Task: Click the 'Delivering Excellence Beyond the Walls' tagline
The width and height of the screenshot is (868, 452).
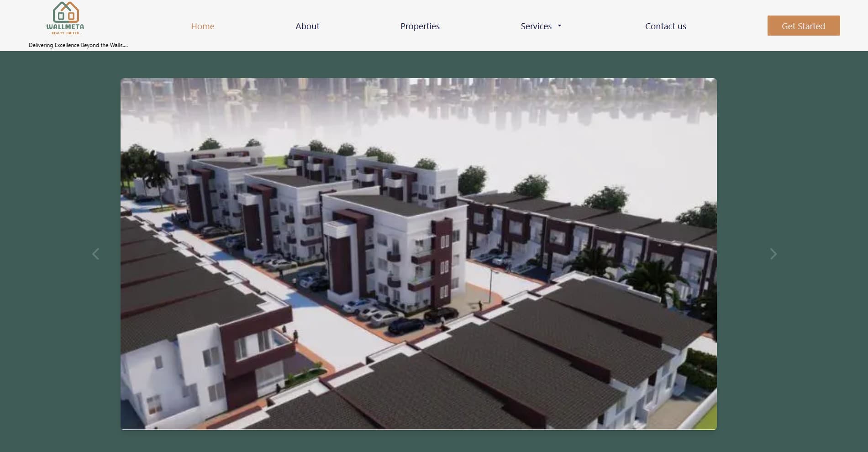Action: coord(78,45)
